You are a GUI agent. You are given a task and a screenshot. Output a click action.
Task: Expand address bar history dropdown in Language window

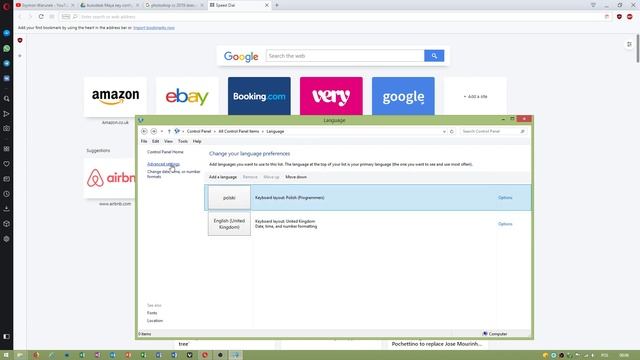[444, 131]
